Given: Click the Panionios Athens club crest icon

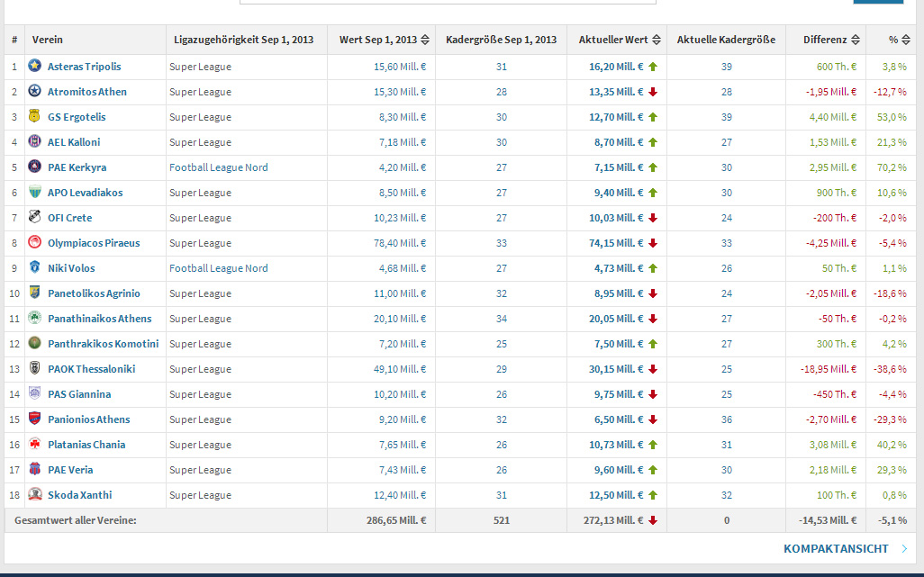Looking at the screenshot, I should pos(35,419).
